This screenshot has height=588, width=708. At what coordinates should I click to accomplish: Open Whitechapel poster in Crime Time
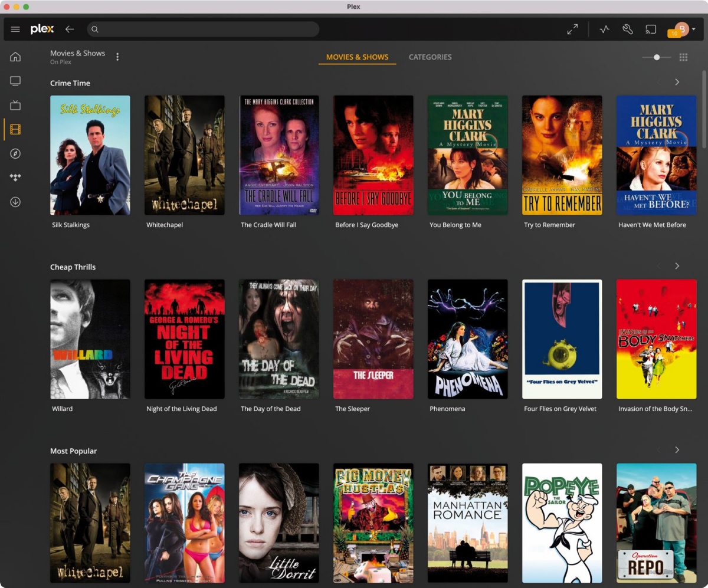coord(185,155)
